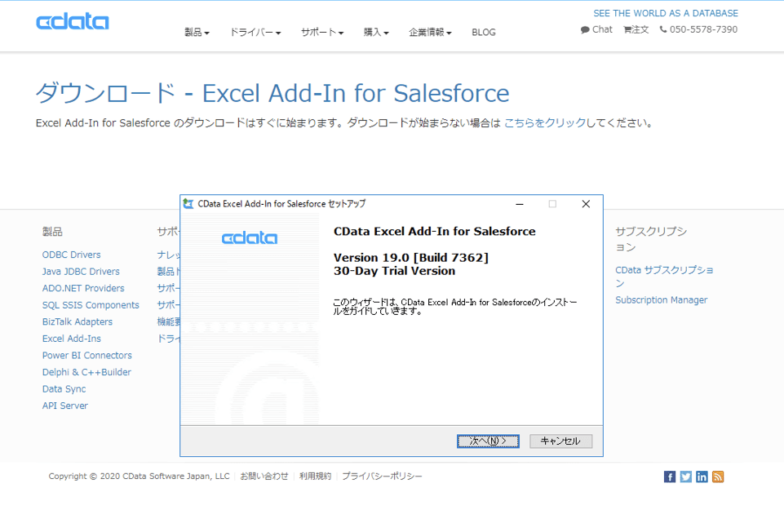Click the ダウンロード - Excel Add-In for Salesforce heading
The width and height of the screenshot is (784, 532).
point(272,93)
